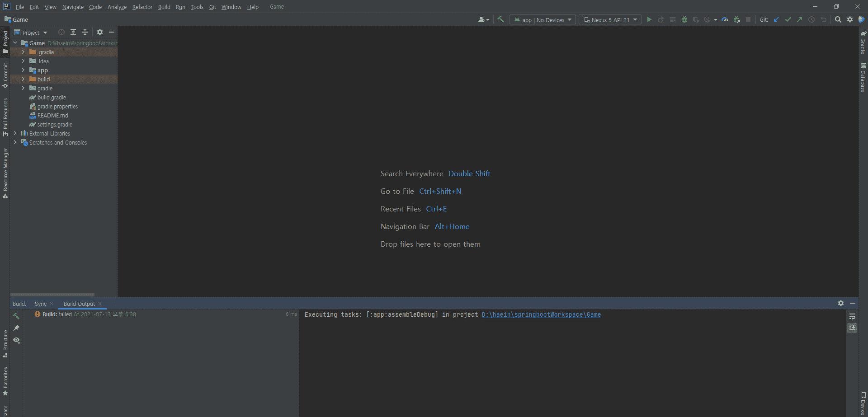Open Search Everywhere magnifier icon

tap(838, 19)
